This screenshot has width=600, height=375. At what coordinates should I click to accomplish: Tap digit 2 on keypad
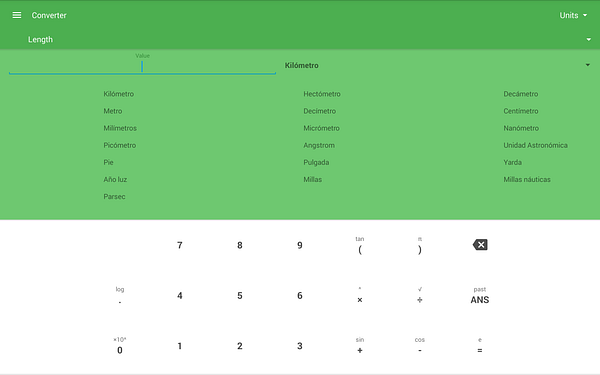[x=240, y=346]
